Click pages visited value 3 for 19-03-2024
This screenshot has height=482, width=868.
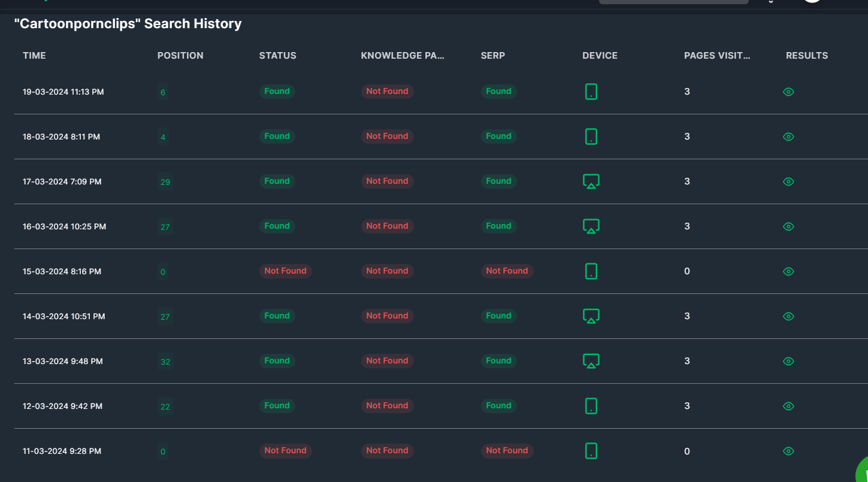(x=687, y=92)
